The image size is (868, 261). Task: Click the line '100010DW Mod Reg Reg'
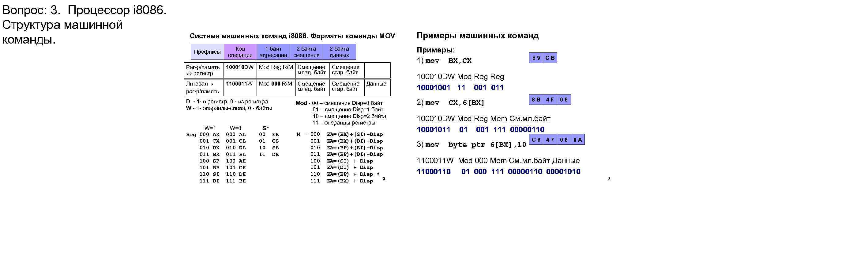(x=460, y=77)
